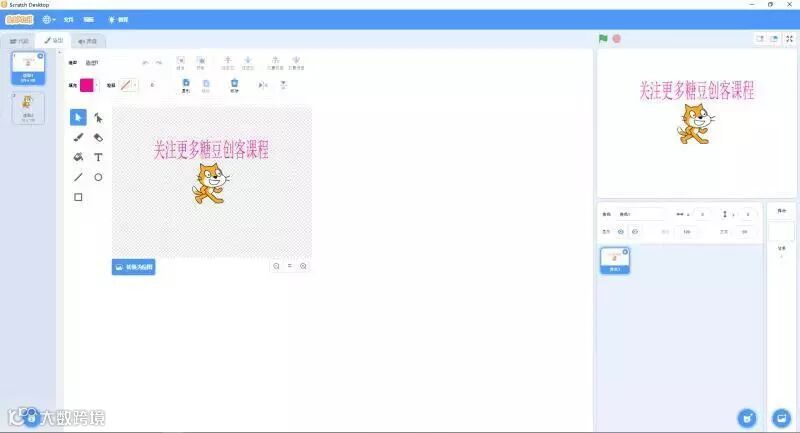The image size is (800, 433).
Task: Delete the selected first costume
Action: [x=40, y=56]
